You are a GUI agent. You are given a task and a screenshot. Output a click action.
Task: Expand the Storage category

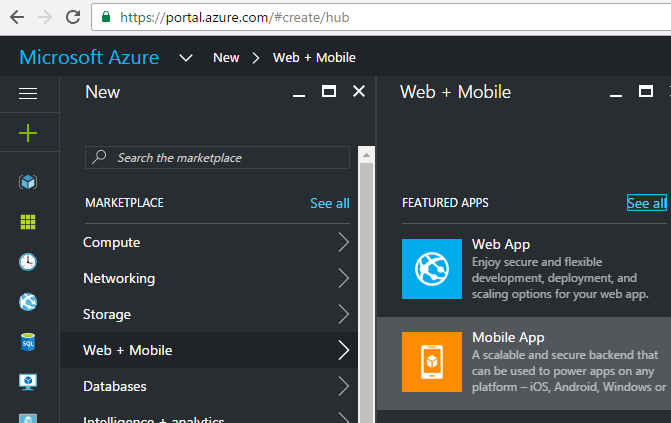tap(208, 314)
